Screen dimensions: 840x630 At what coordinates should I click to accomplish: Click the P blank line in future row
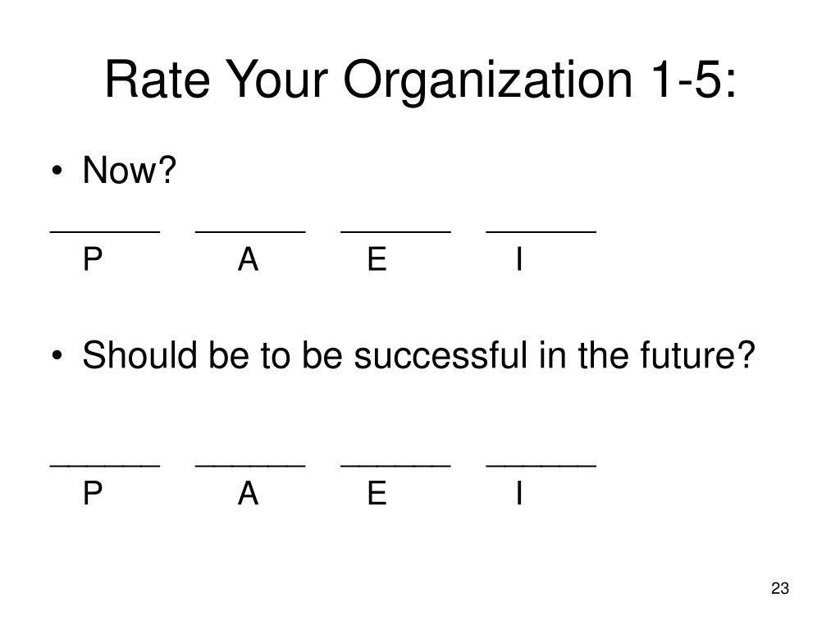pyautogui.click(x=105, y=466)
